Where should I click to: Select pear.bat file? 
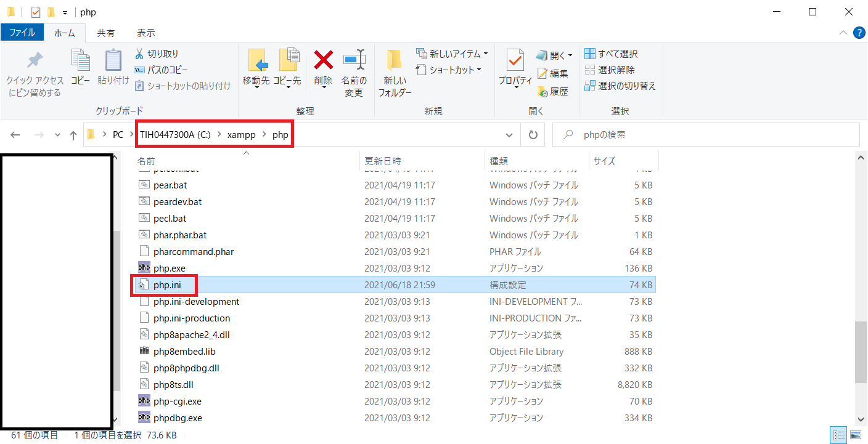point(395,185)
